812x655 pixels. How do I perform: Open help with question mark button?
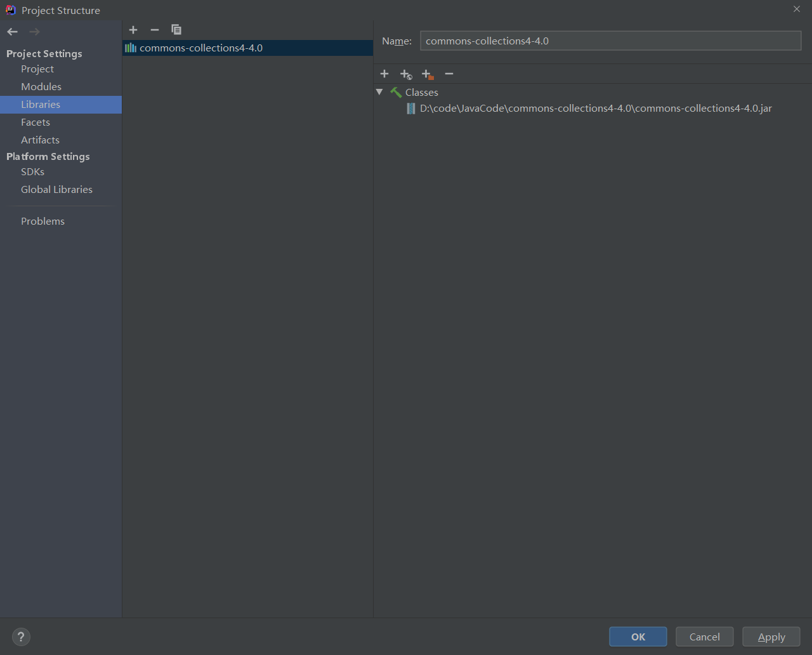click(21, 637)
